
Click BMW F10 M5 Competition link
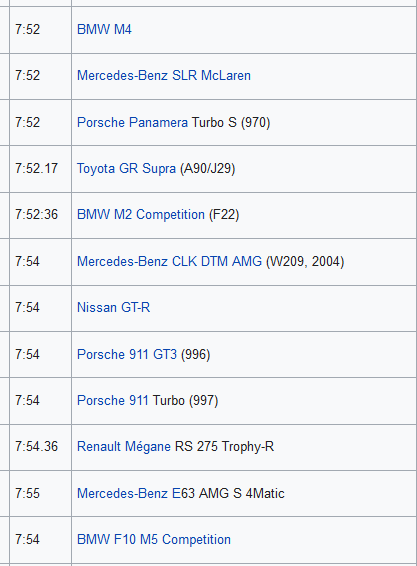tap(153, 540)
